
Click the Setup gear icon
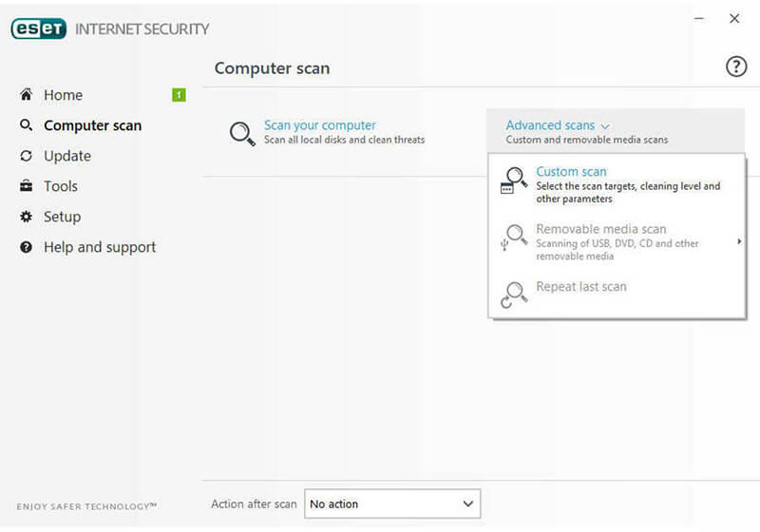[x=27, y=217]
